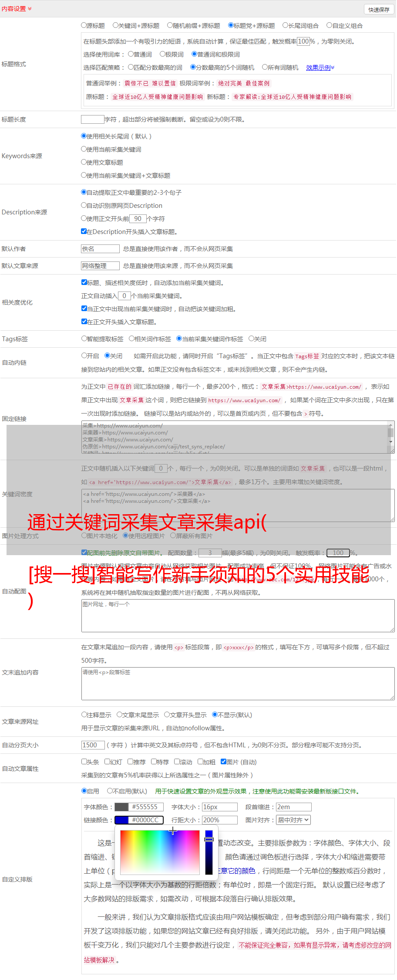
Task: Toggle 自动把该关键词加粗 checkbox
Action: 84,309
